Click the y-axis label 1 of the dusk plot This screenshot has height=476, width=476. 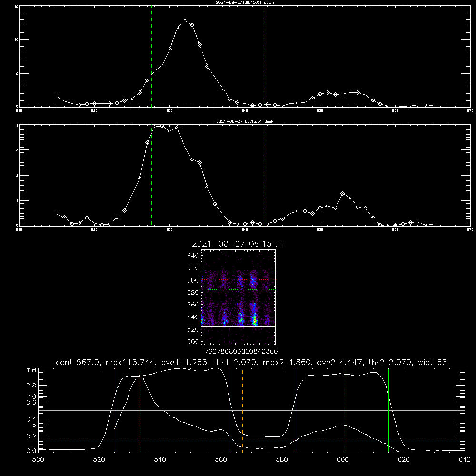[17, 201]
